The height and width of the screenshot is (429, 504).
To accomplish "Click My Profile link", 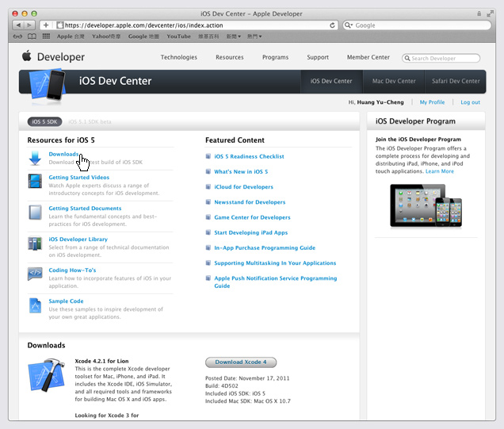I will point(432,102).
